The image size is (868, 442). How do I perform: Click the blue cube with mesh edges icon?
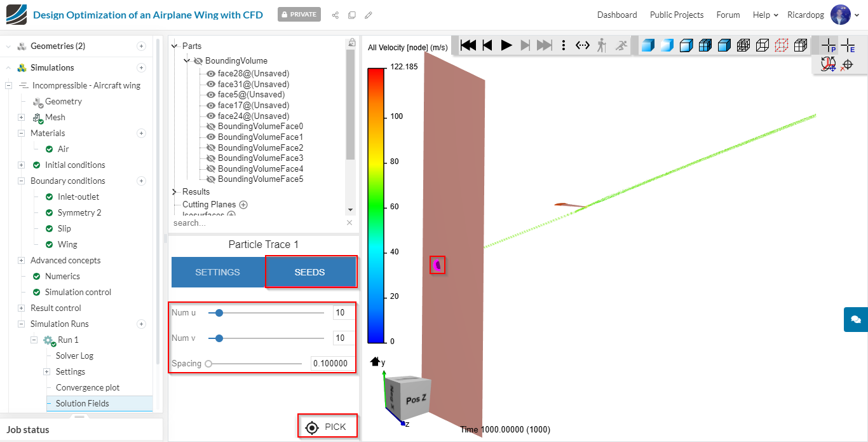pyautogui.click(x=705, y=45)
